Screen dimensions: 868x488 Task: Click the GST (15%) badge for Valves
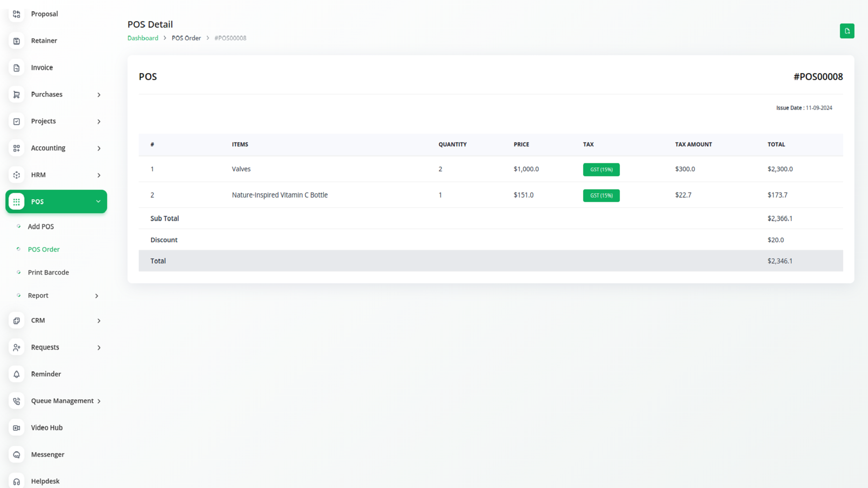(601, 169)
